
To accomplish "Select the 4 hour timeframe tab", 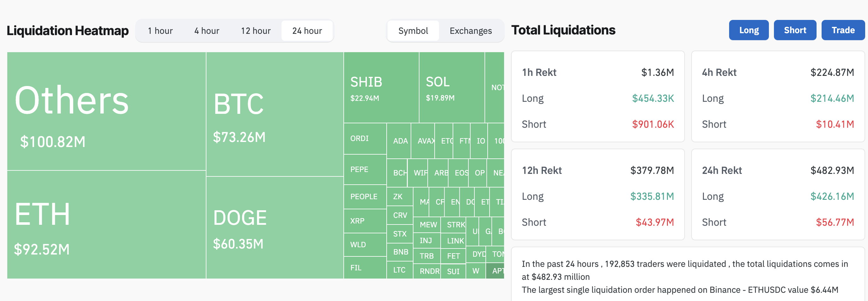I will click(x=206, y=31).
